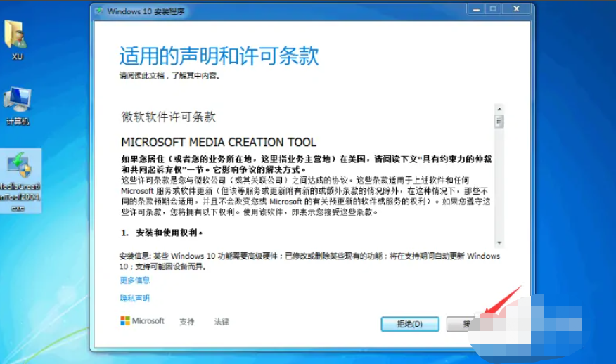616x364 pixels.
Task: Click the text MICROSOFT MEDIA CREATION TOOL
Action: point(219,142)
